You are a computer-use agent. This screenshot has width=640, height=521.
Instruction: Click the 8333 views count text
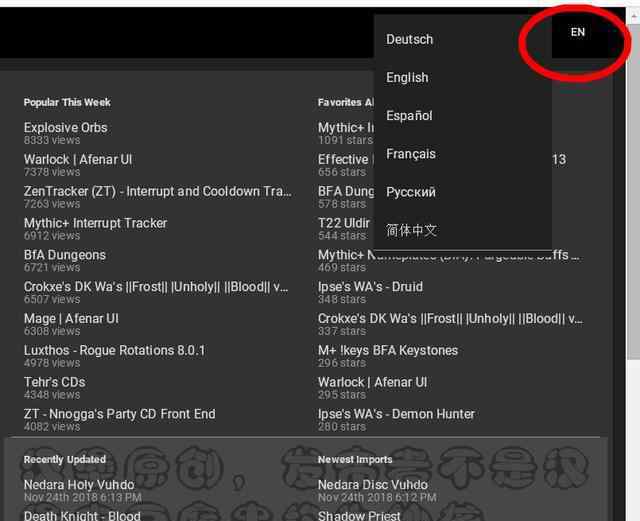(52, 140)
